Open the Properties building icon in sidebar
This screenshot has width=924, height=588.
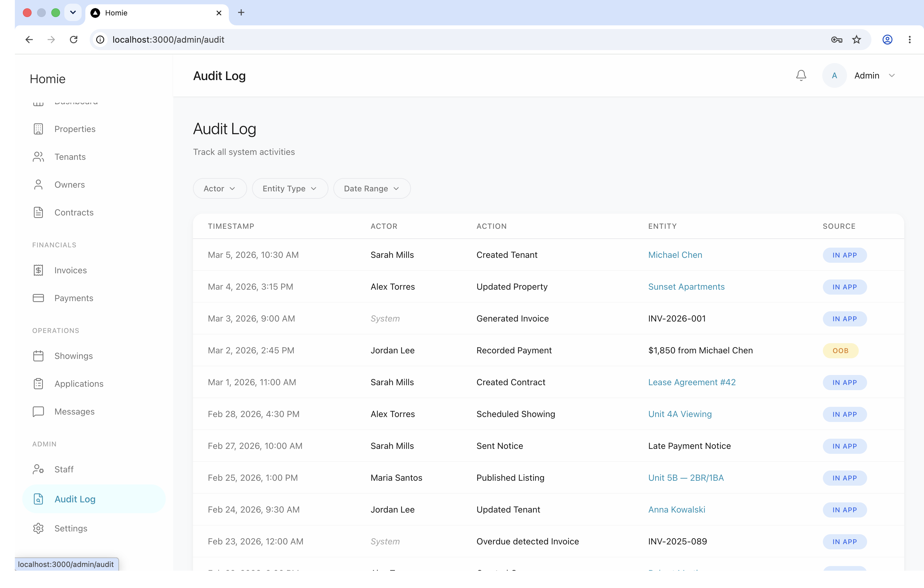point(38,129)
